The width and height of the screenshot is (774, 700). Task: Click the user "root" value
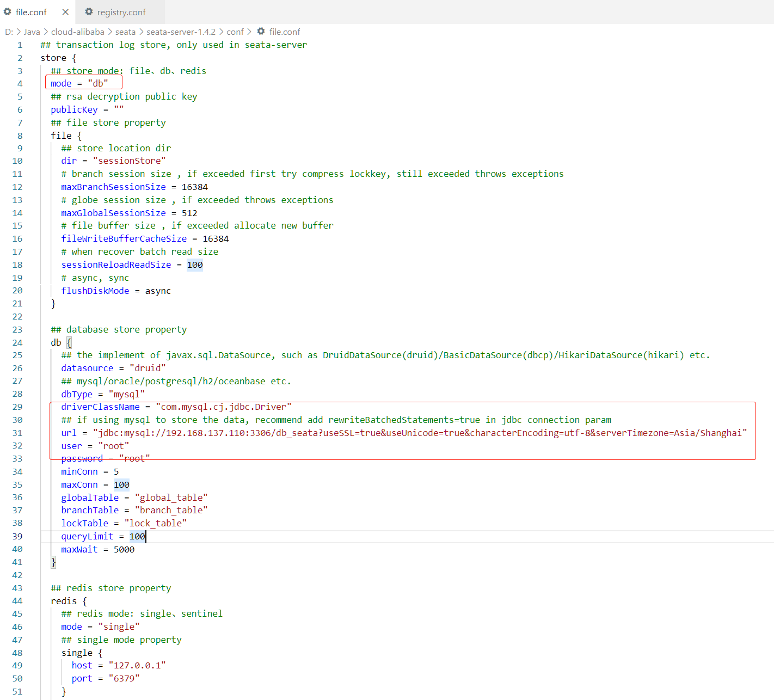pyautogui.click(x=114, y=446)
